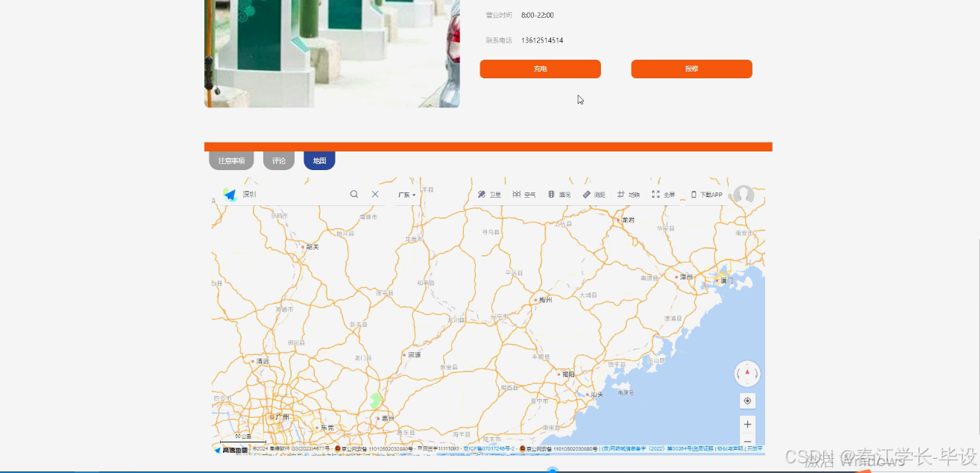
Task: Toggle the 路况 traffic layer
Action: [559, 195]
